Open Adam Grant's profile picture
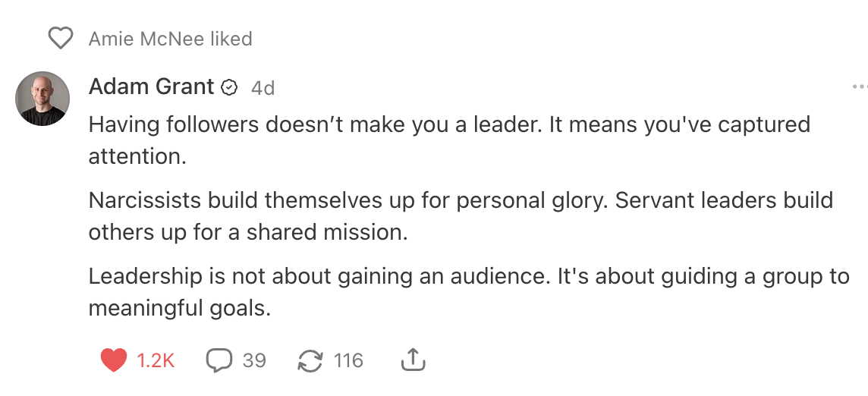Viewport: 868px width, 396px height. click(x=42, y=99)
